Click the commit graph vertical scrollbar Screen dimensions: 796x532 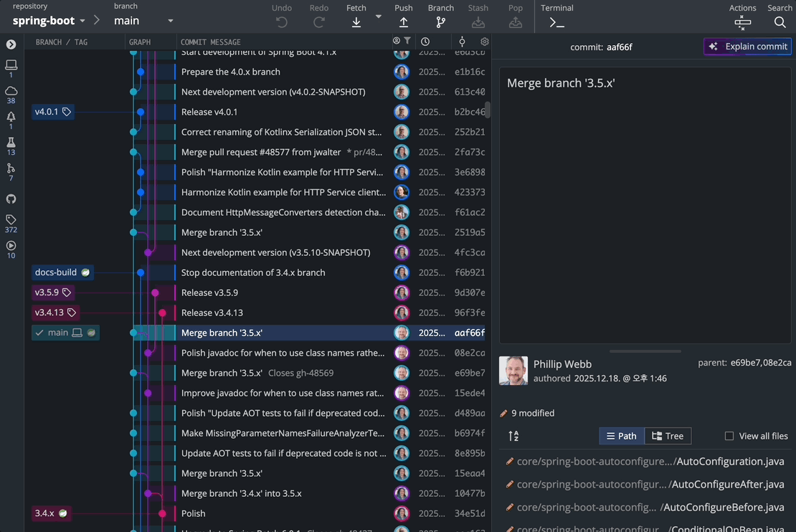pos(488,109)
